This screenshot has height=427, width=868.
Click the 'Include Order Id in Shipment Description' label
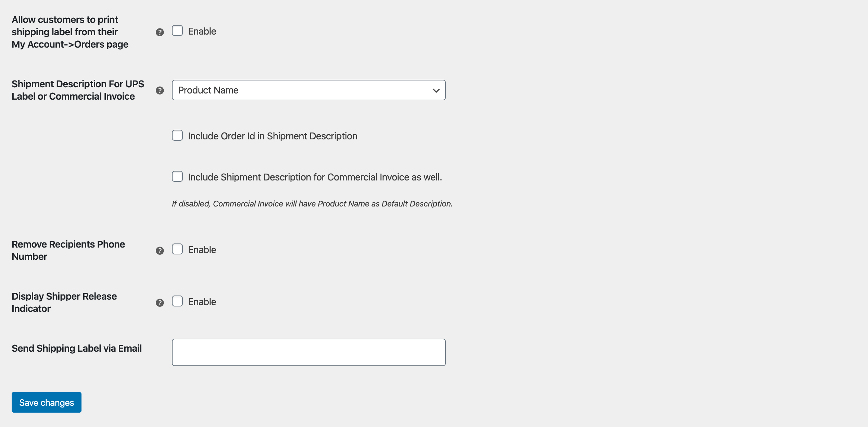coord(273,136)
